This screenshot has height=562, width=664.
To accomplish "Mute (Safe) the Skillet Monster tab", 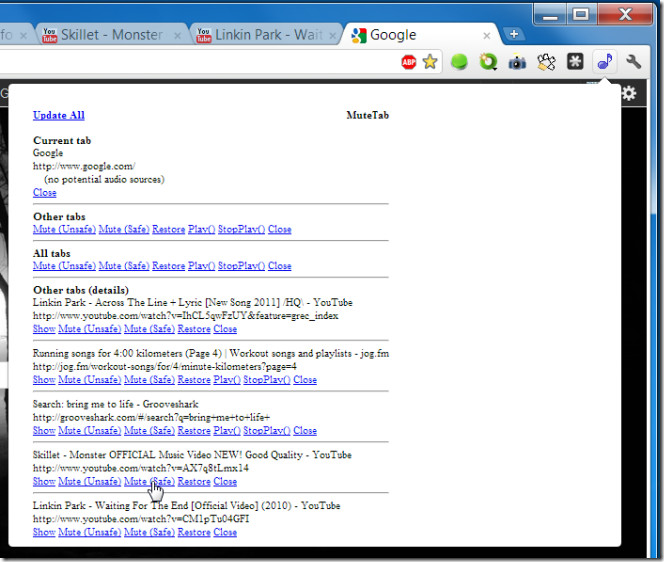I will (x=149, y=482).
